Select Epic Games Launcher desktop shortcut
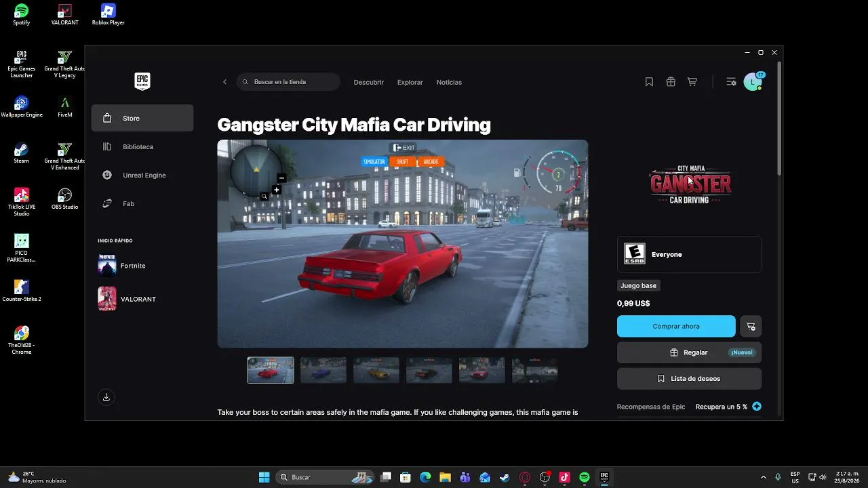 [x=22, y=64]
